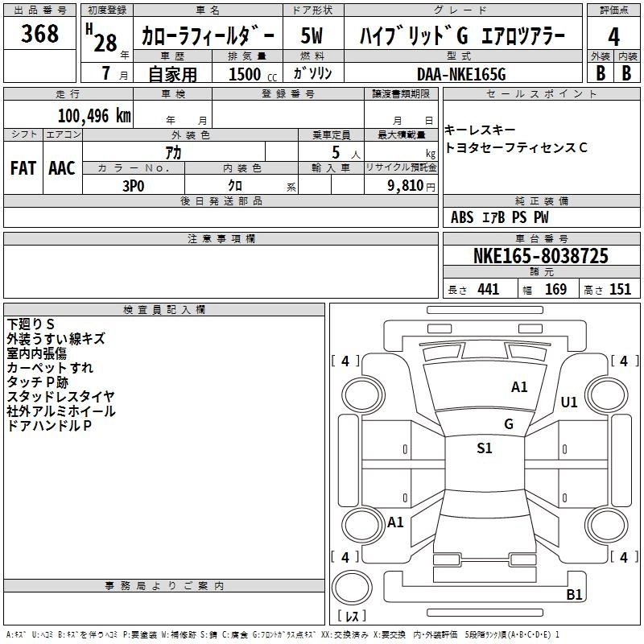Select the chassis number NKE165-8038725
Image resolution: width=644 pixels, height=644 pixels.
(x=540, y=257)
